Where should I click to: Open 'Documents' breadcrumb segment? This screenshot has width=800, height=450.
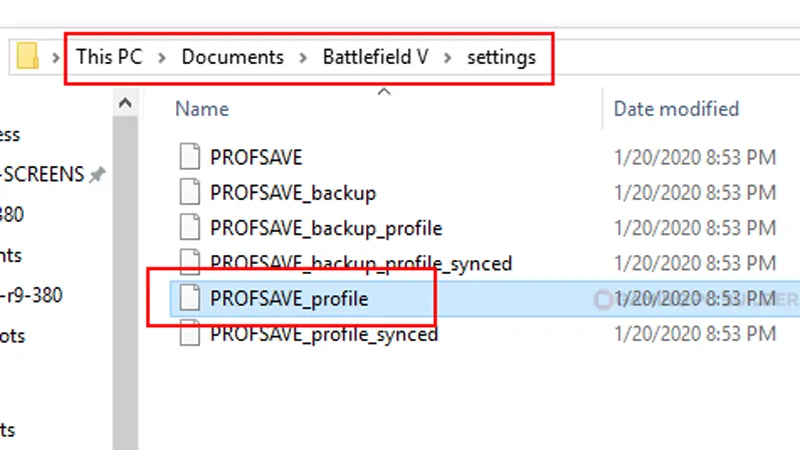233,57
